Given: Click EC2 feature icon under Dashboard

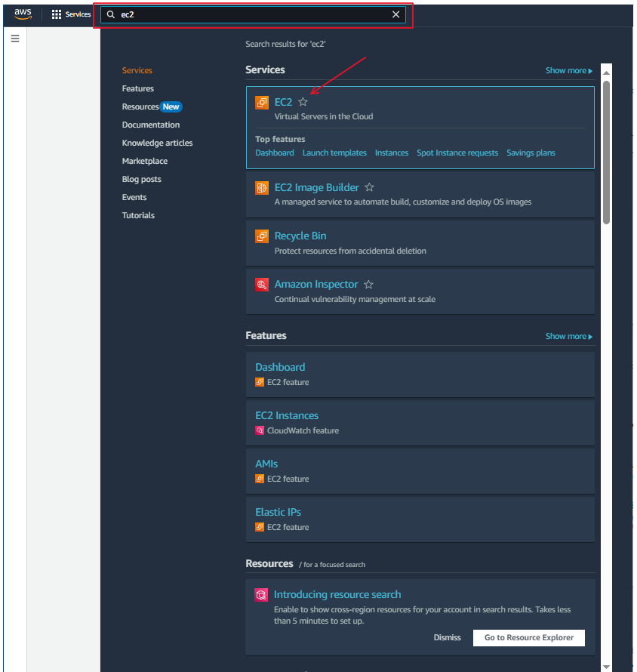Looking at the screenshot, I should point(260,382).
